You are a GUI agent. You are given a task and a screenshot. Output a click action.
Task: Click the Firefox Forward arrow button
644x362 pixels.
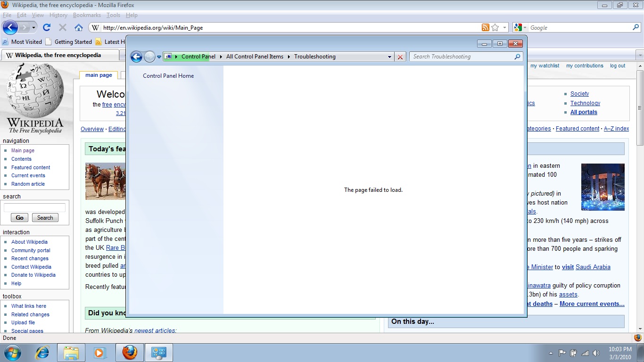tap(25, 27)
